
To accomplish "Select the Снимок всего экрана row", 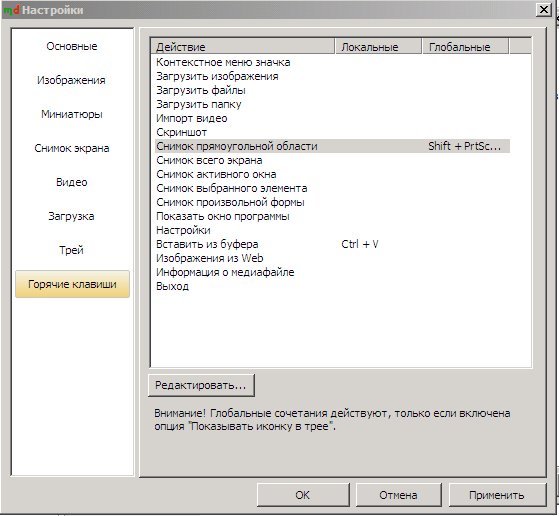I will (332, 160).
